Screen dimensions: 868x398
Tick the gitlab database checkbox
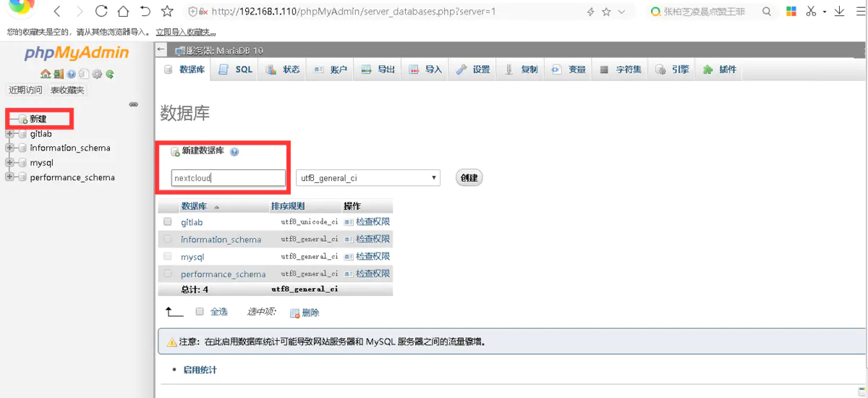click(x=168, y=221)
